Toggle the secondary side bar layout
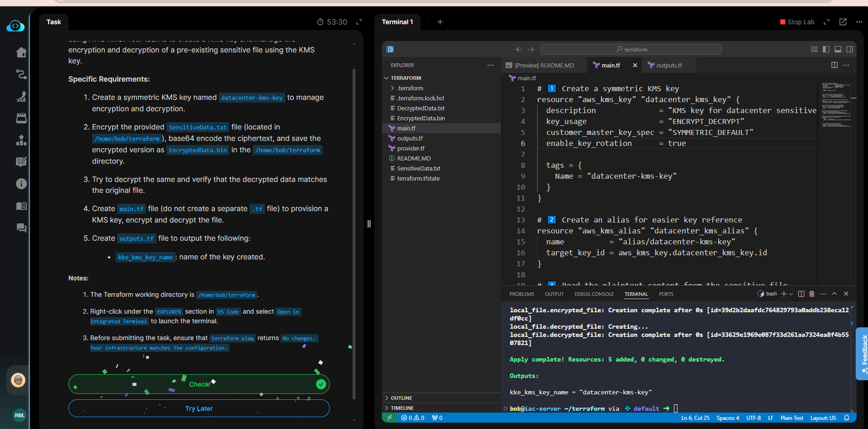Viewport: 868px width, 429px height. tap(850, 49)
